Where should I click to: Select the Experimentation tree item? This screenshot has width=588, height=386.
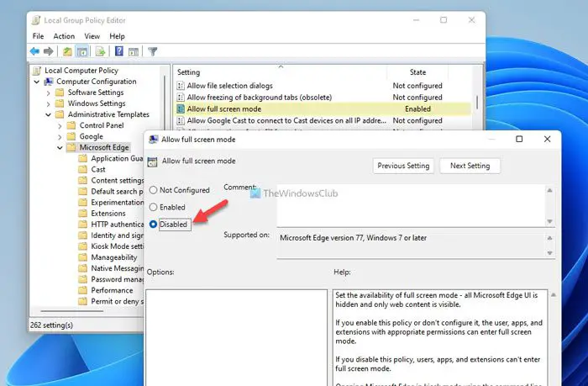point(117,203)
